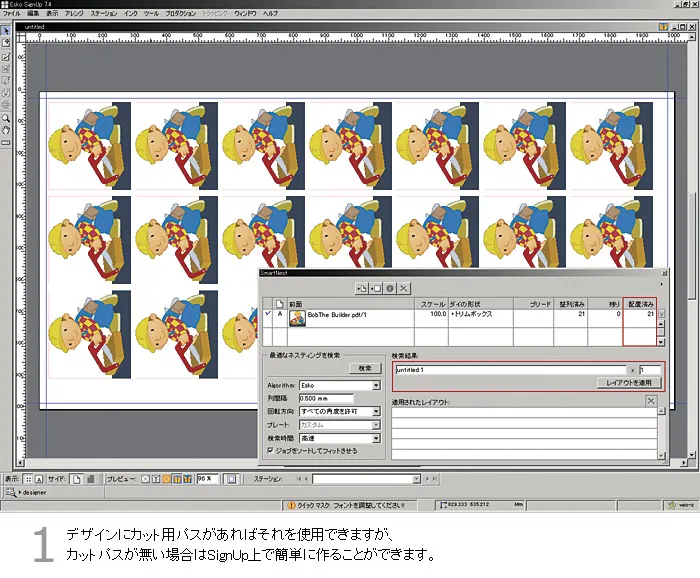Open the 検索時間 search time dropdown

tap(376, 438)
